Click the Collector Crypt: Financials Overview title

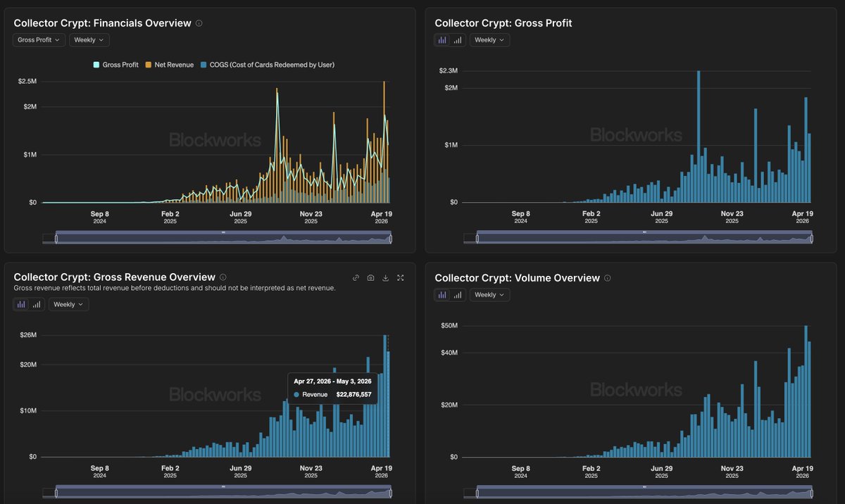[x=102, y=23]
